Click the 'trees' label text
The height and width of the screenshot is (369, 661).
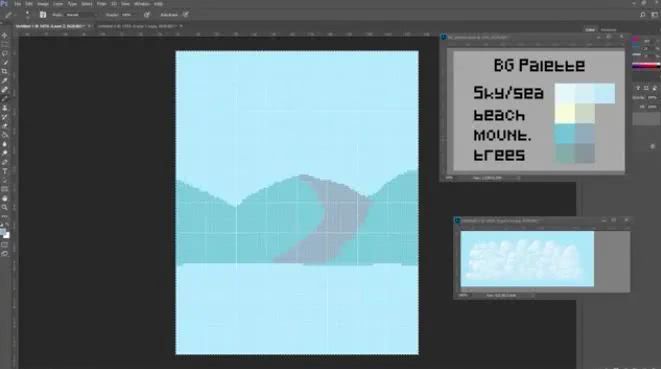pos(499,155)
